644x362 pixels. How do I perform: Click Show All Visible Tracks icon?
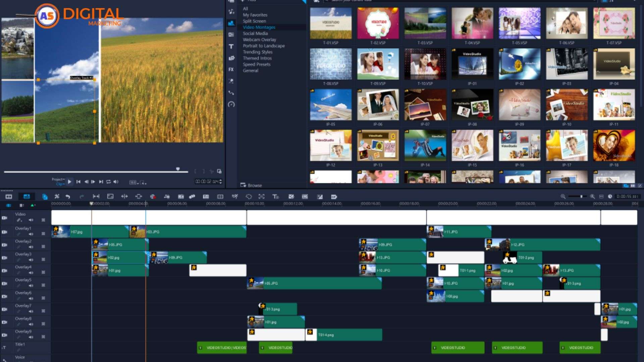9,205
